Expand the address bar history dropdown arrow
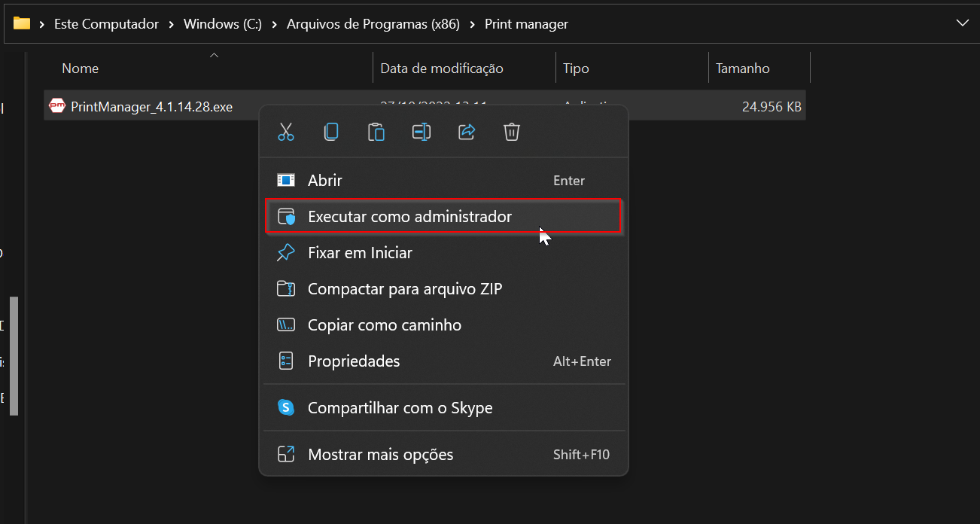The image size is (980, 524). (962, 23)
